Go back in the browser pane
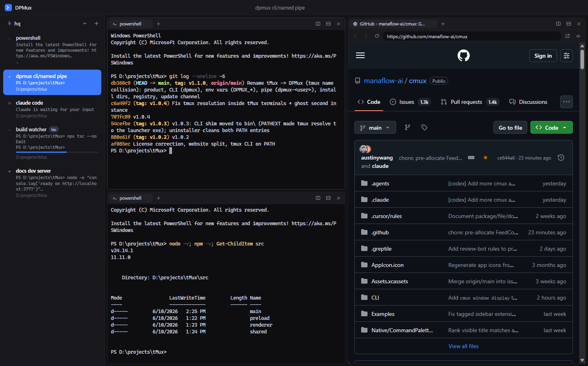588x366 pixels. [x=355, y=36]
